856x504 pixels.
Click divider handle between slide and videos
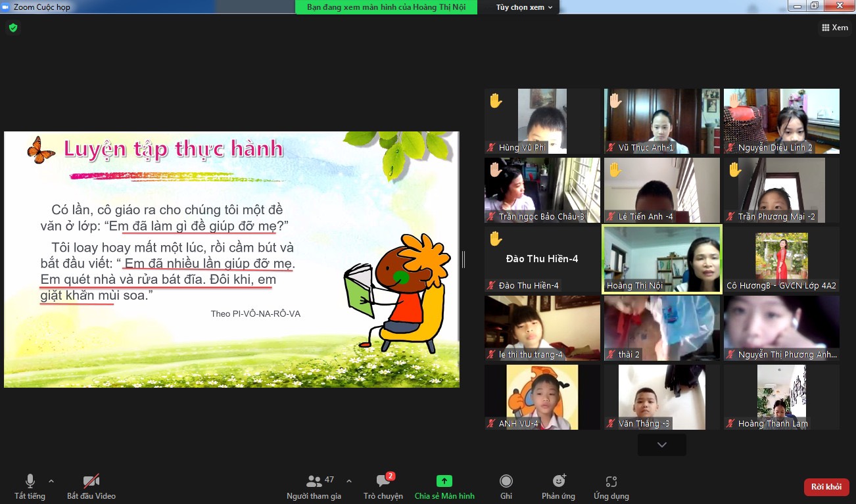(x=463, y=260)
